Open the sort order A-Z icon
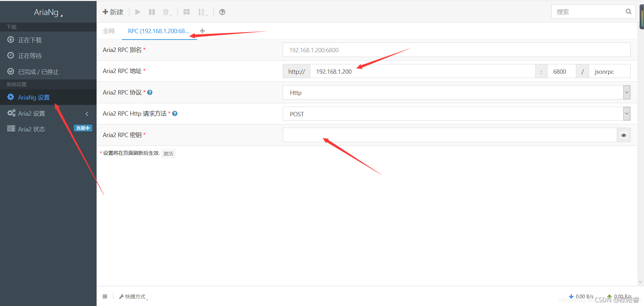Image resolution: width=644 pixels, height=306 pixels. click(202, 12)
